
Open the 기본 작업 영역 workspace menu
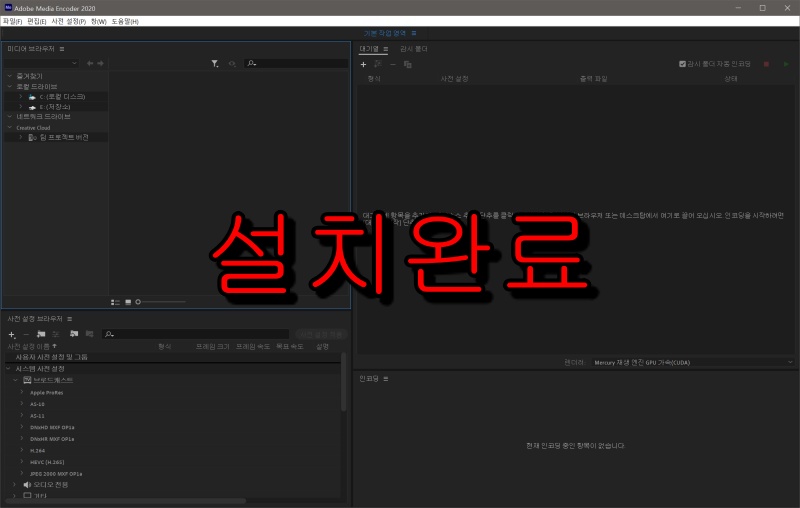[x=414, y=33]
